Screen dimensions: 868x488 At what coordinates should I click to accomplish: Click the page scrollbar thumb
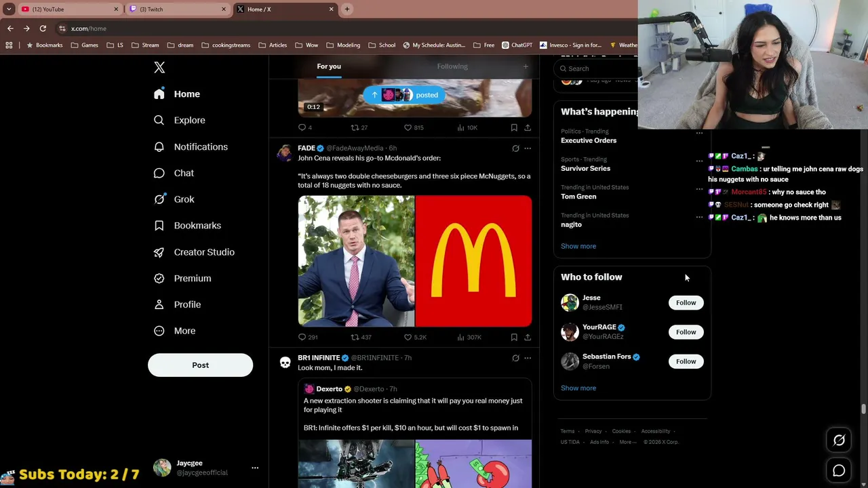point(863,409)
